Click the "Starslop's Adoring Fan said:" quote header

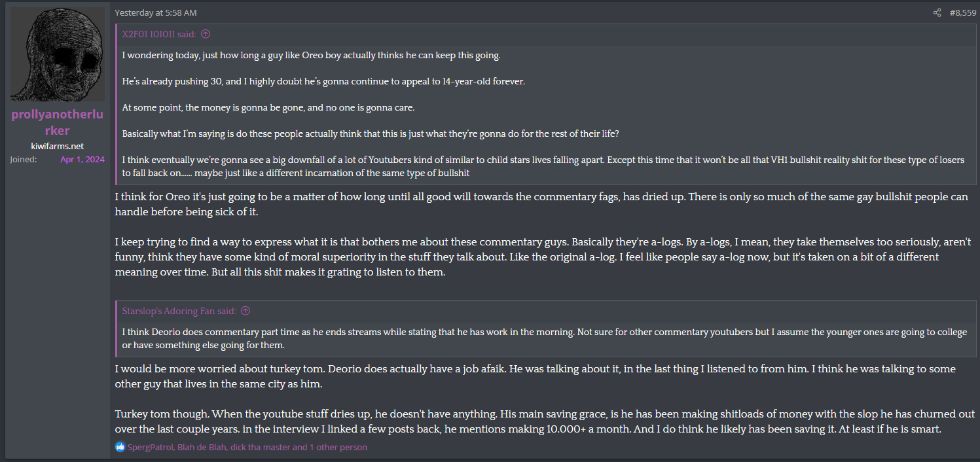click(179, 311)
